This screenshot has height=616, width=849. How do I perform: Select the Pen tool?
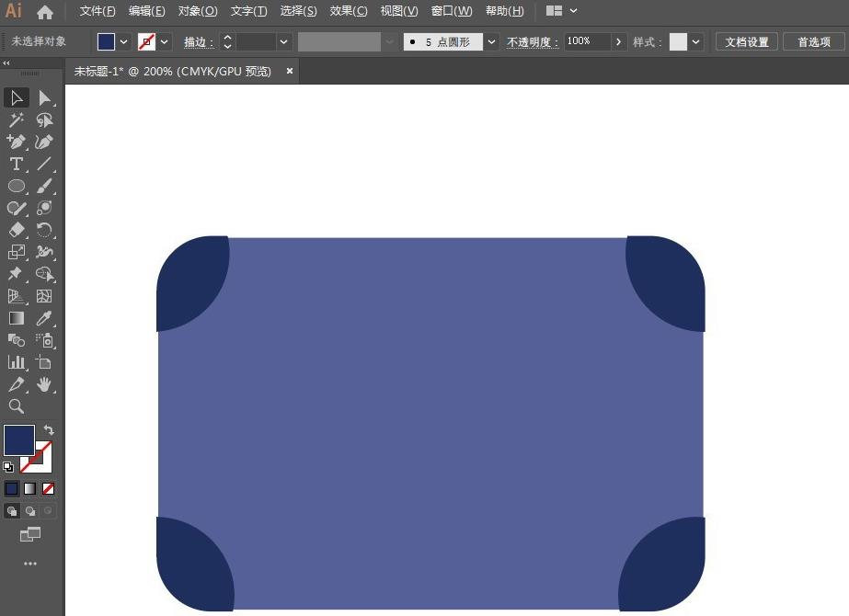(17, 142)
